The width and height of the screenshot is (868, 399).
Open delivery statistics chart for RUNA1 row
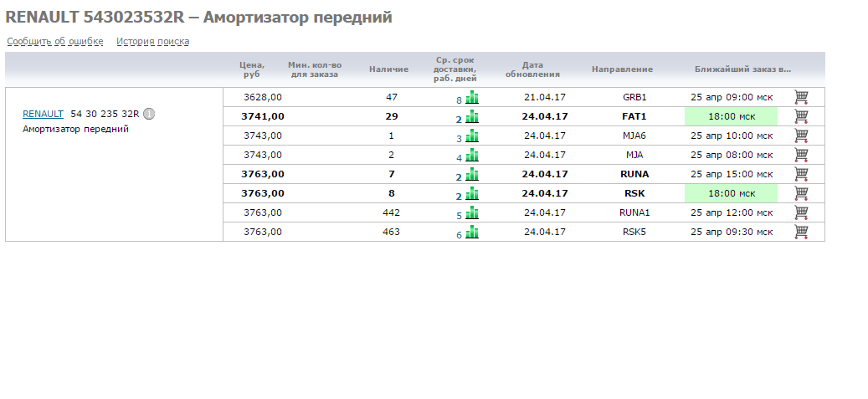pos(472,213)
